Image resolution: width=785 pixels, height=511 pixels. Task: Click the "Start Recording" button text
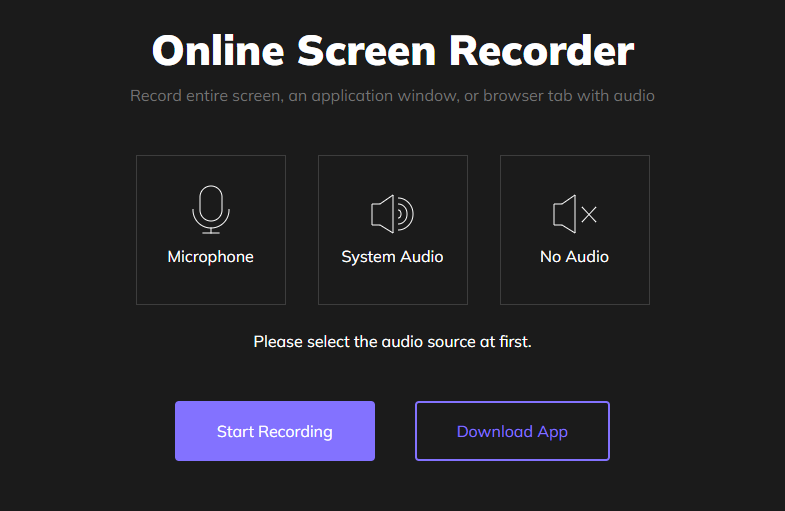coord(274,432)
